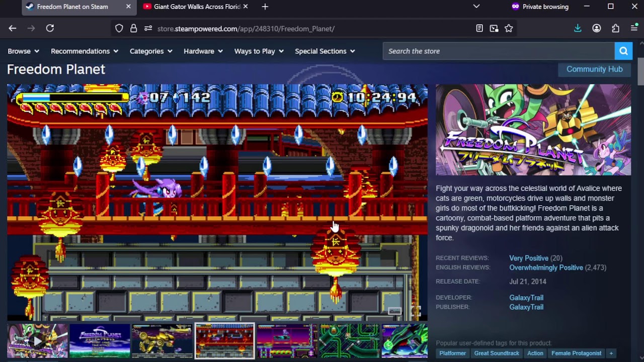Open GalaxyTrail publisher link
The width and height of the screenshot is (644, 362).
coord(526,307)
